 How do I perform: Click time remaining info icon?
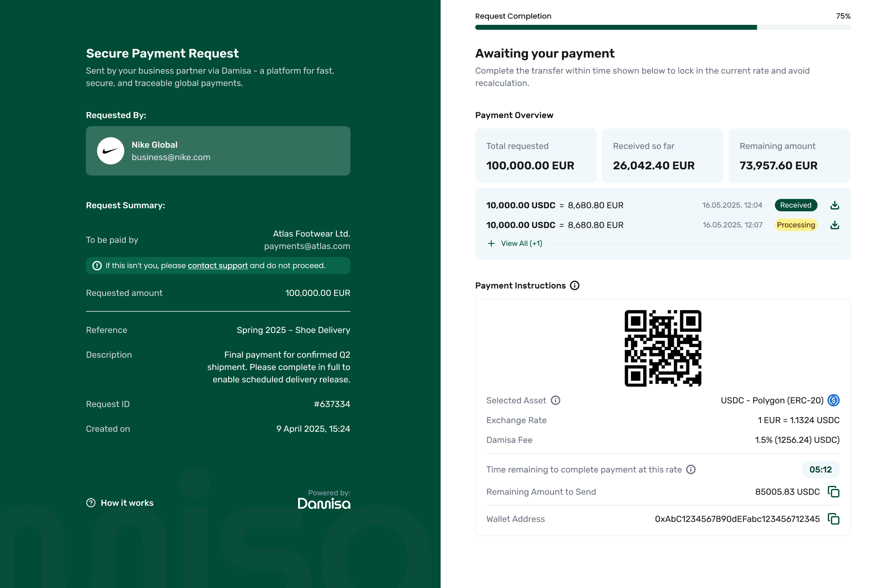coord(691,470)
